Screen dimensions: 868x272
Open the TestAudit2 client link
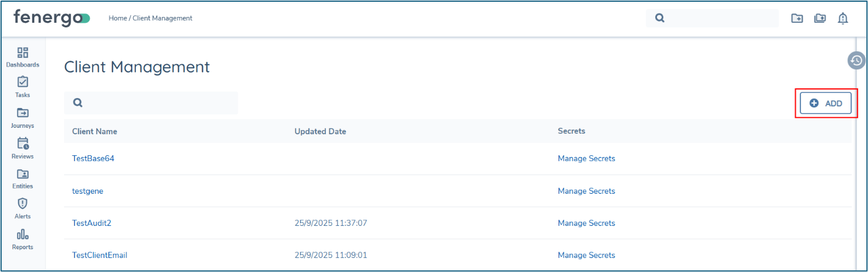tap(92, 223)
